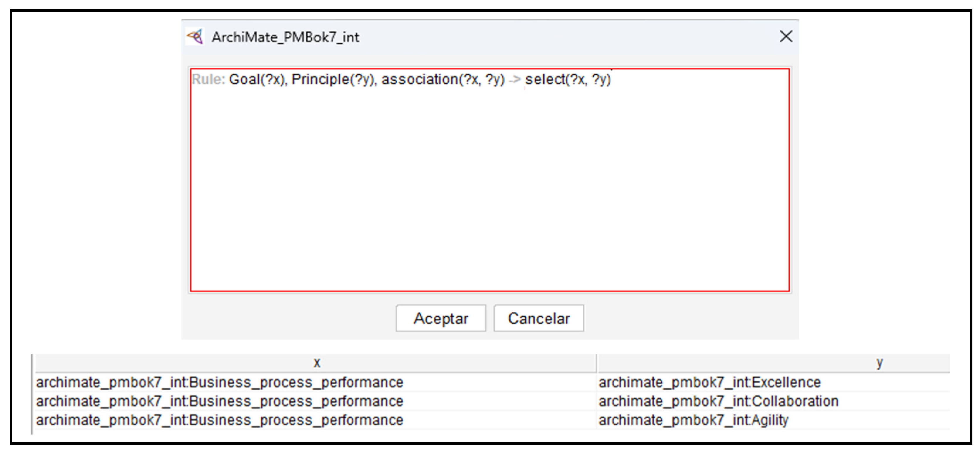Place cursor on association(?x, ?y) atom
The width and height of the screenshot is (980, 455).
coord(443,80)
